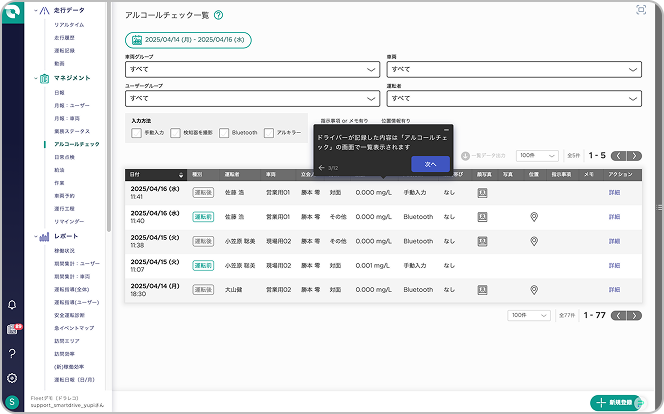Click the マネジメント clipboard icon
Viewport: 664px width, 414px height.
point(44,78)
